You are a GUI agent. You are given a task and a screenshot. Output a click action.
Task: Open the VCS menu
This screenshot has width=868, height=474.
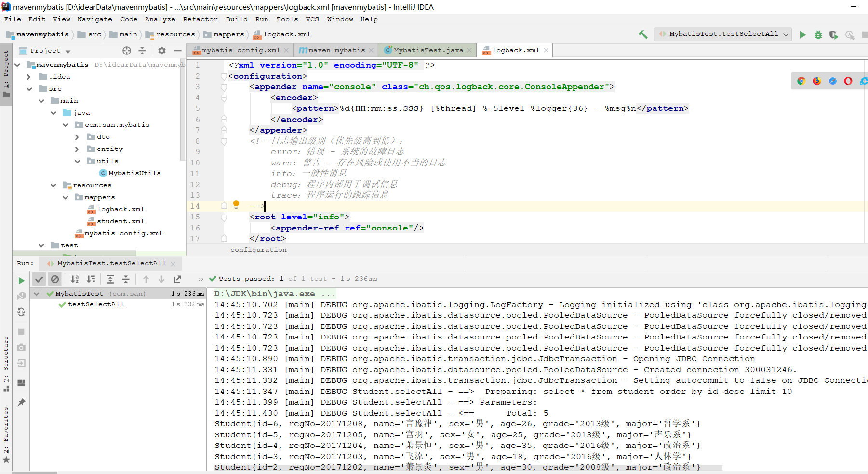click(312, 19)
